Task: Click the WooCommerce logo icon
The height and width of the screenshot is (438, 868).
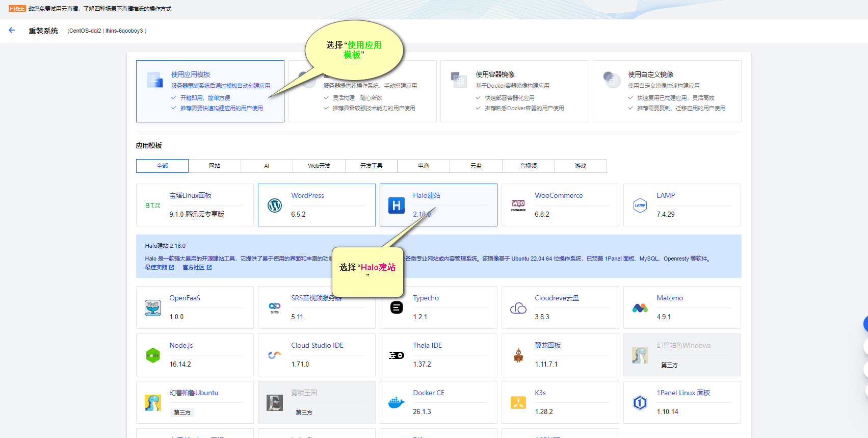Action: (518, 205)
